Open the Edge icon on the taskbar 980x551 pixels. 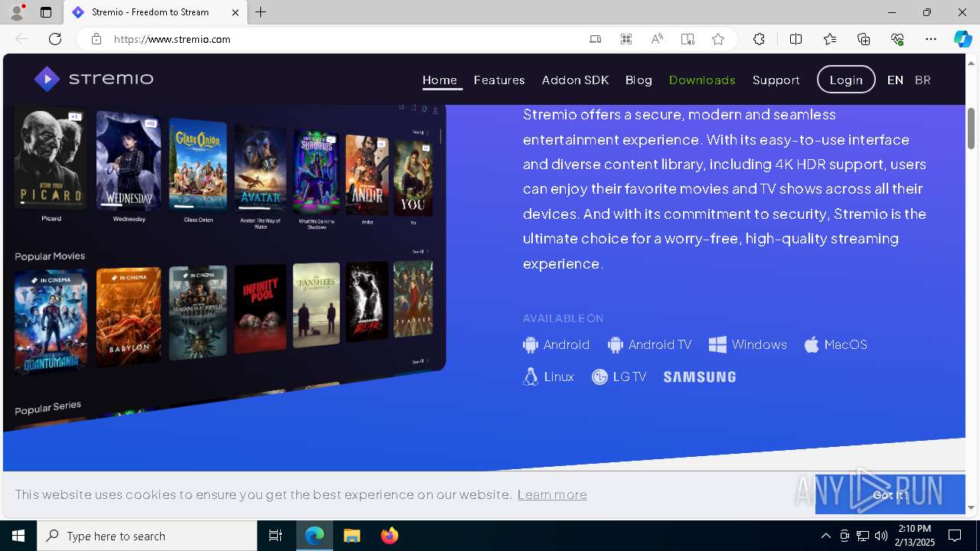point(315,536)
